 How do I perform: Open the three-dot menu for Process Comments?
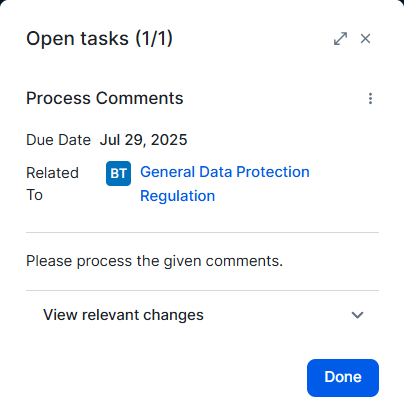[370, 99]
